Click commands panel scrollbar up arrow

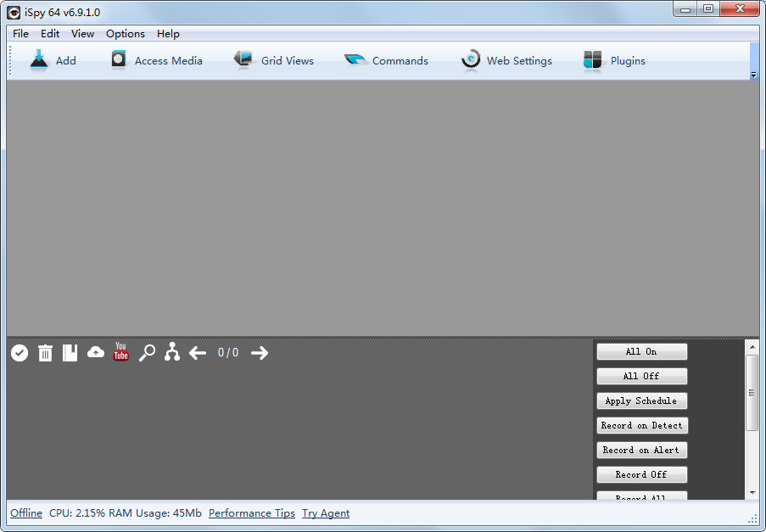[752, 347]
